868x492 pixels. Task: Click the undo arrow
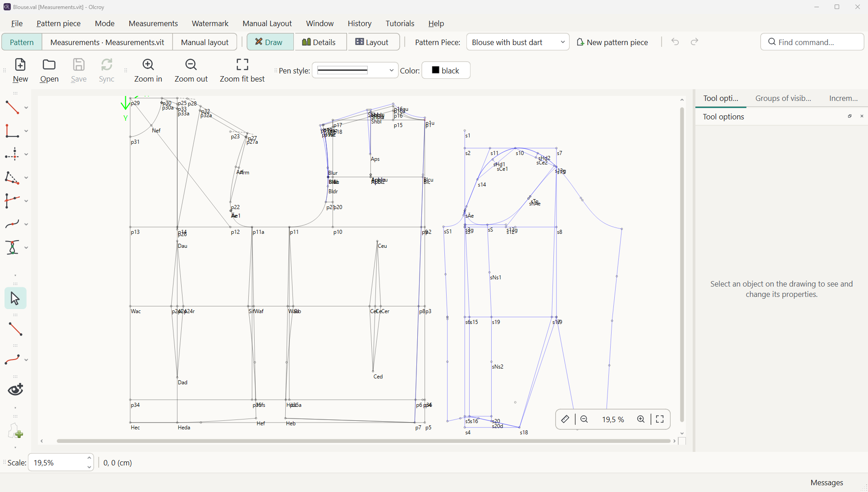click(675, 42)
